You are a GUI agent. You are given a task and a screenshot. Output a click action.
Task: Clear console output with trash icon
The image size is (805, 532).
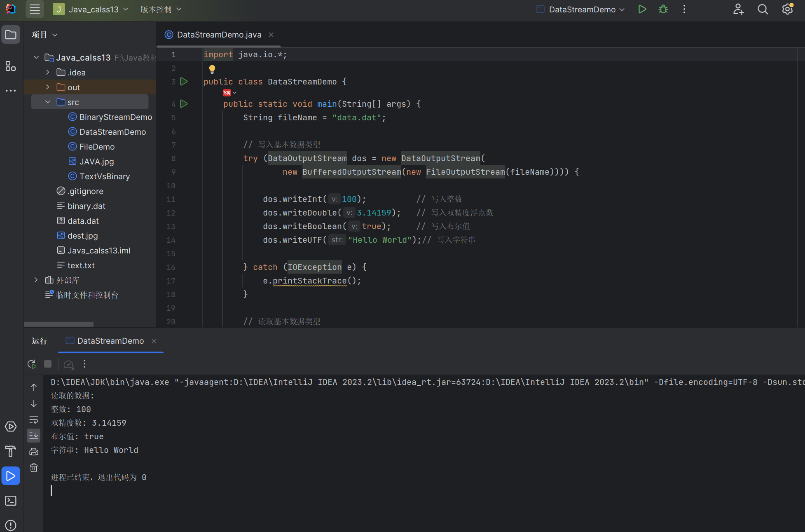pos(34,468)
